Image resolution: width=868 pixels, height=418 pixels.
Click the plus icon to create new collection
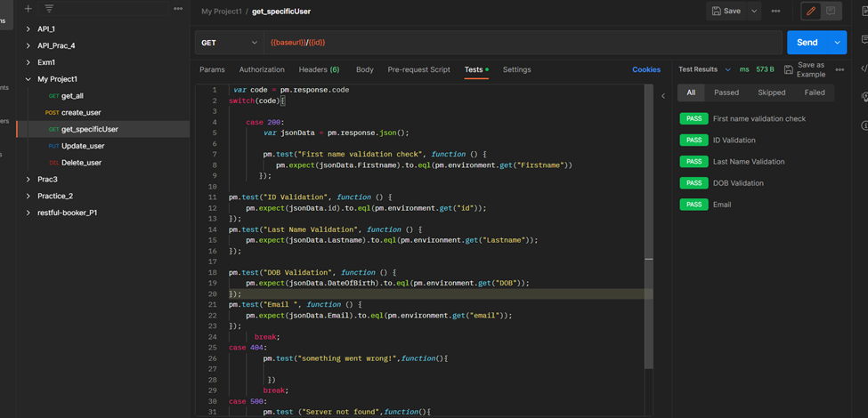(28, 8)
